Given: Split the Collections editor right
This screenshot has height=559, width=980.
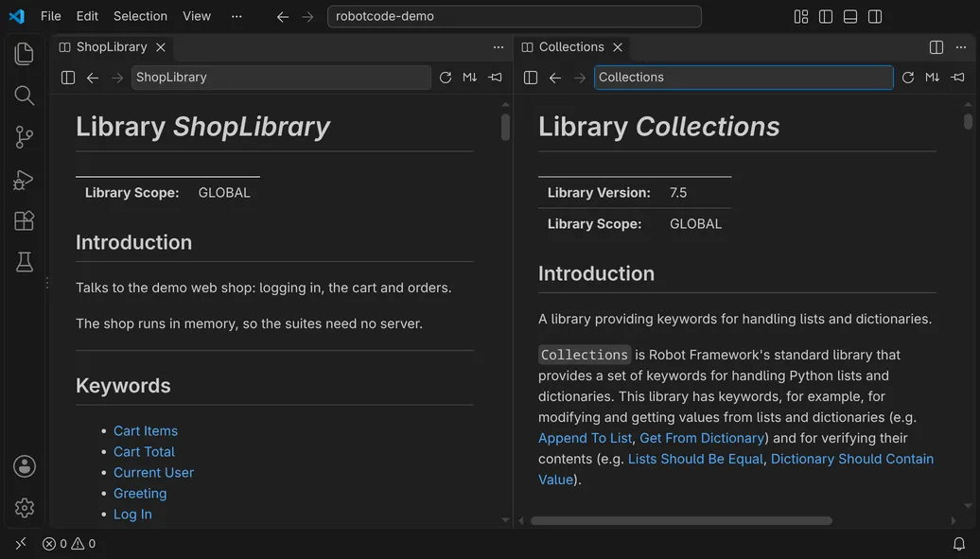Looking at the screenshot, I should (936, 47).
